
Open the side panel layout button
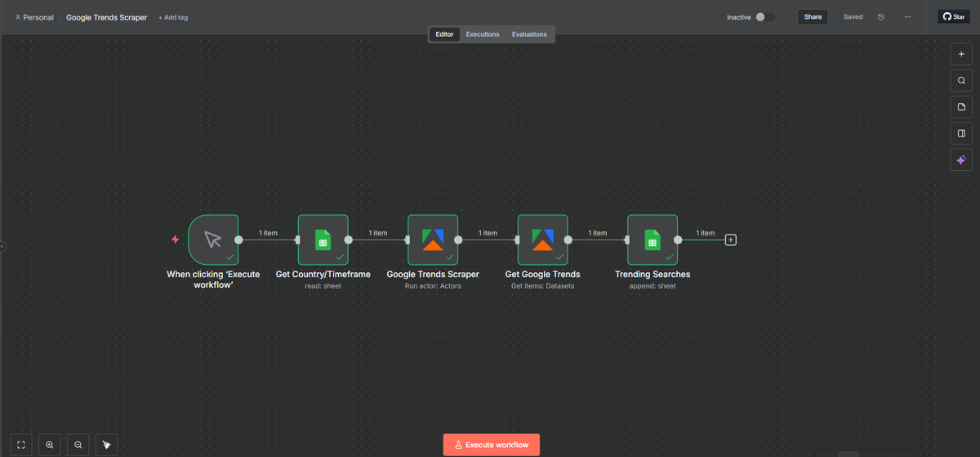click(961, 133)
